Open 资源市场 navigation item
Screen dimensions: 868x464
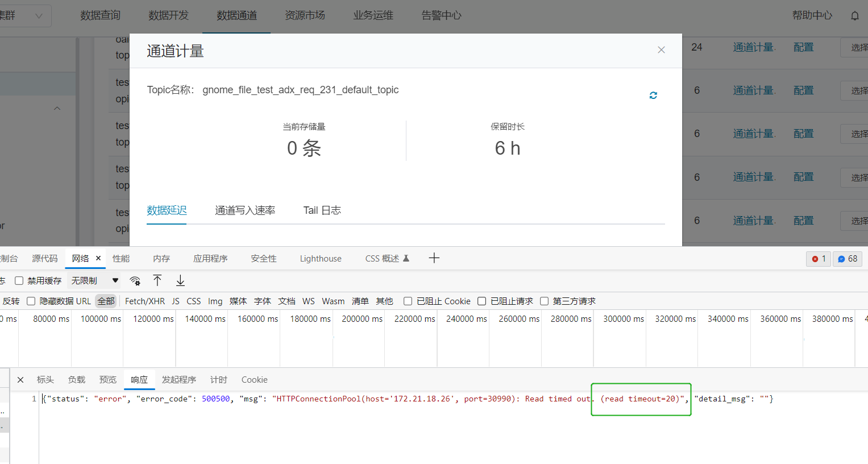305,15
